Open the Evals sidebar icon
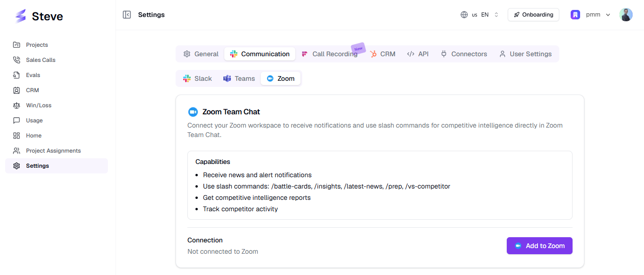 click(x=17, y=75)
